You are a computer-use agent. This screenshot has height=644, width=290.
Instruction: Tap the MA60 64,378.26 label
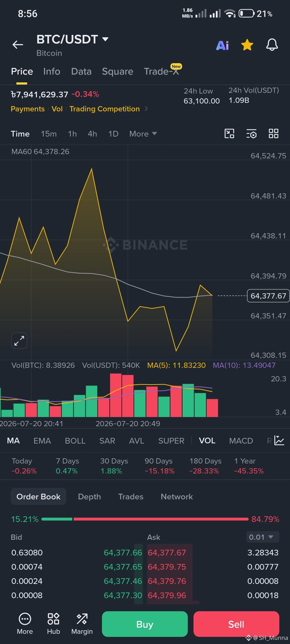pos(40,152)
